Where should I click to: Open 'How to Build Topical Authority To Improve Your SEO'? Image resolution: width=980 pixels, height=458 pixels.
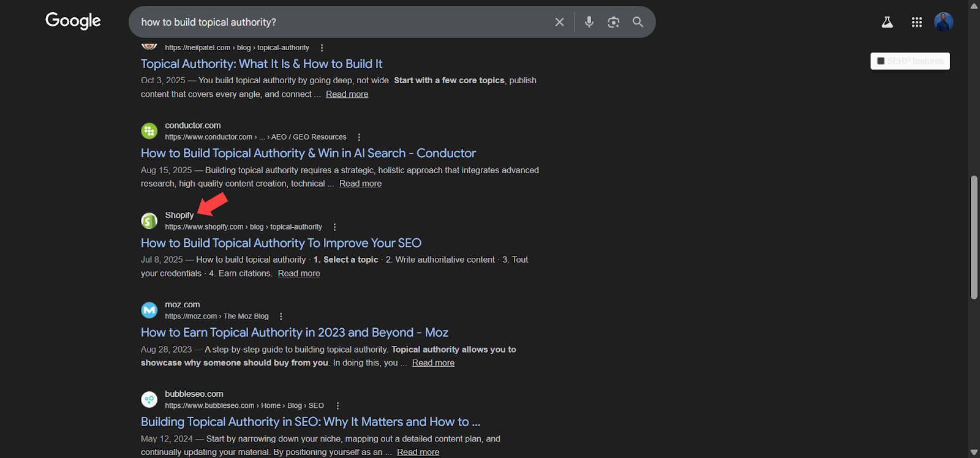click(x=281, y=243)
